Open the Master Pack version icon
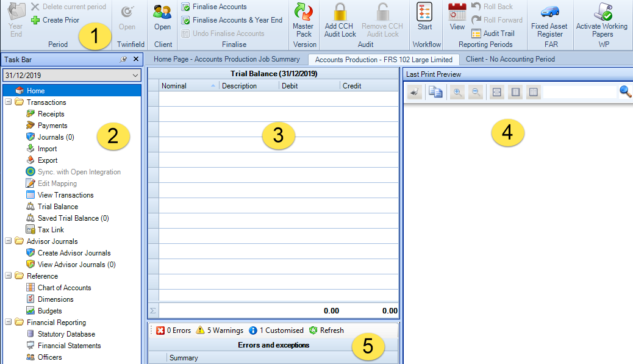 (303, 12)
